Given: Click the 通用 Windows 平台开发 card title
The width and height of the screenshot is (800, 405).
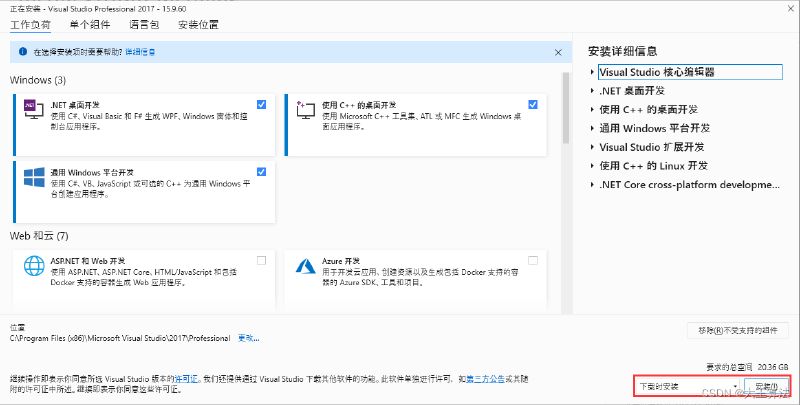Looking at the screenshot, I should (x=92, y=172).
